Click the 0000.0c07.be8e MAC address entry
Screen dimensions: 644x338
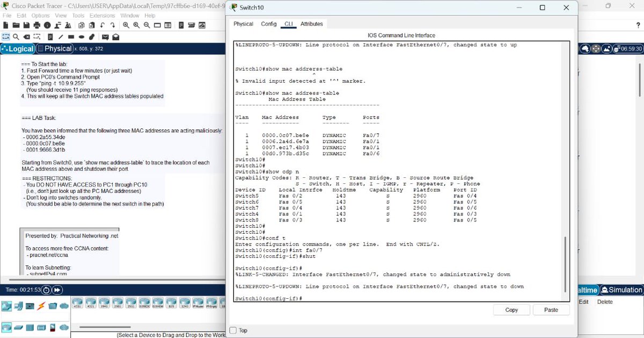tap(286, 135)
